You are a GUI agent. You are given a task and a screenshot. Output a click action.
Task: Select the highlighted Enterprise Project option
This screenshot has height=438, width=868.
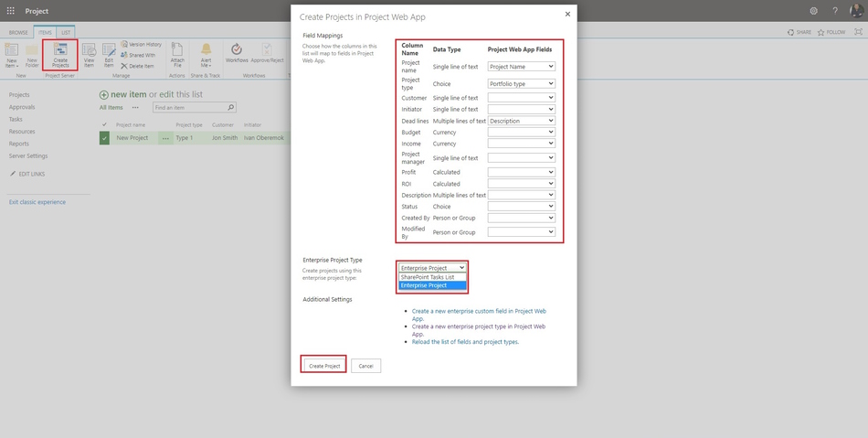pyautogui.click(x=432, y=285)
